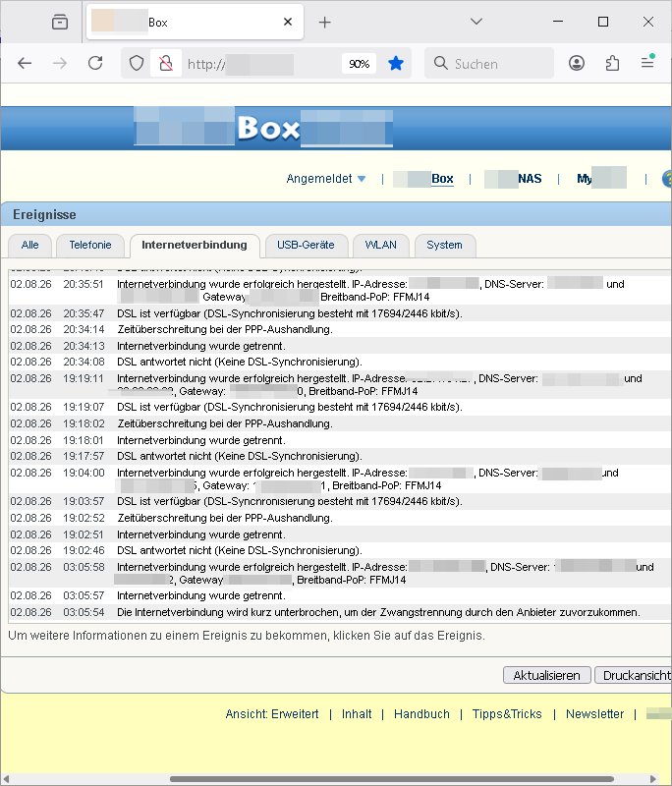Expand the Angemeldet dropdown

326,179
